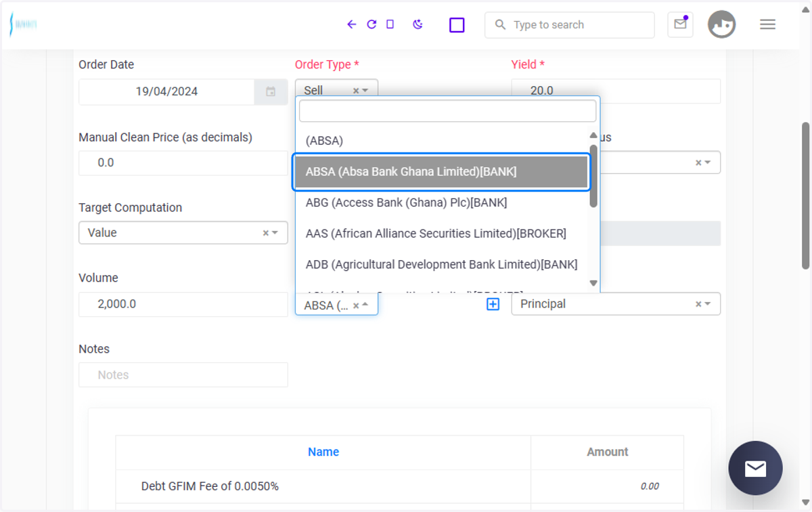The width and height of the screenshot is (812, 512).
Task: Toggle dark mode moon icon
Action: (418, 24)
